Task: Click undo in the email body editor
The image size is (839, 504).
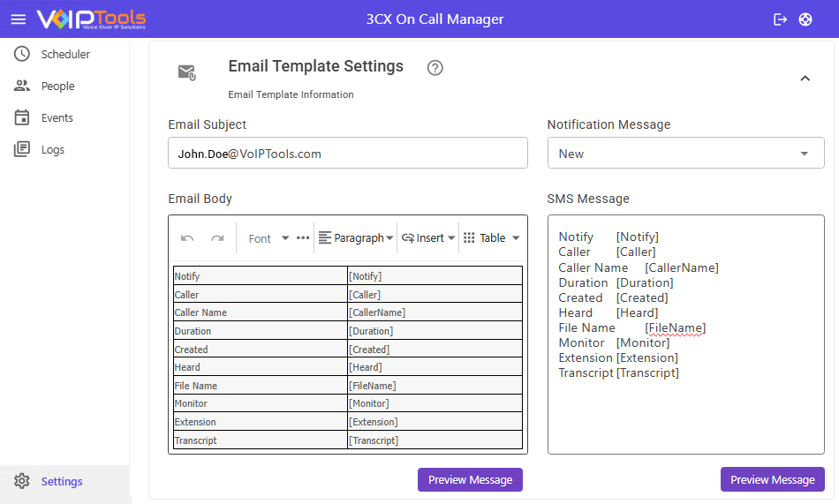Action: 187,238
